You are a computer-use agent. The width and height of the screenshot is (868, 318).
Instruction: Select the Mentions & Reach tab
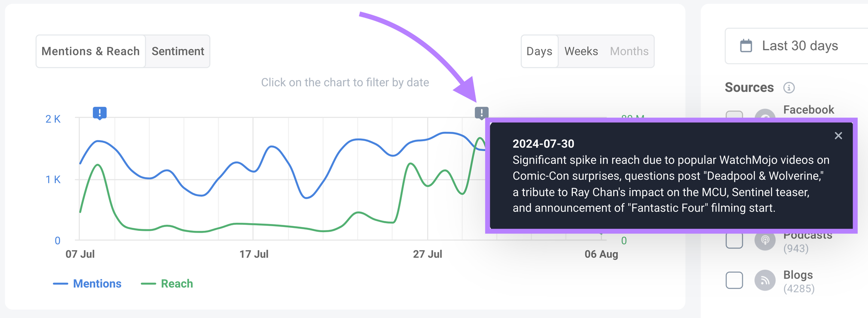(x=90, y=51)
